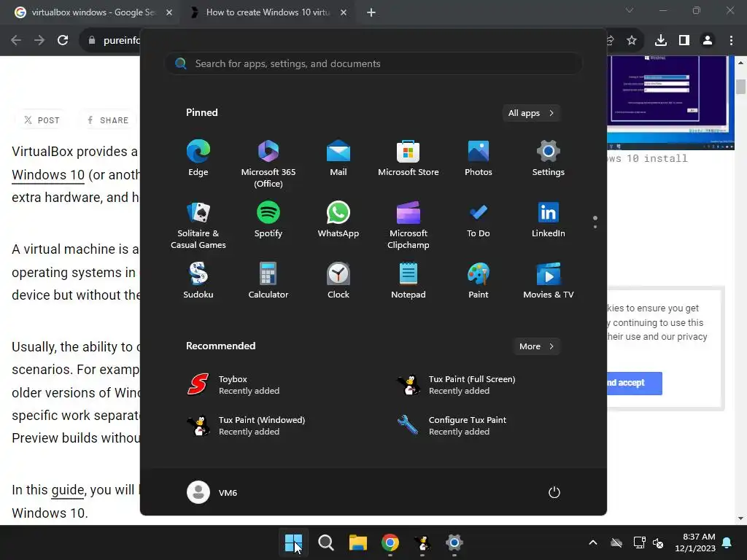Open Movies & TV
The width and height of the screenshot is (747, 560).
click(x=549, y=281)
